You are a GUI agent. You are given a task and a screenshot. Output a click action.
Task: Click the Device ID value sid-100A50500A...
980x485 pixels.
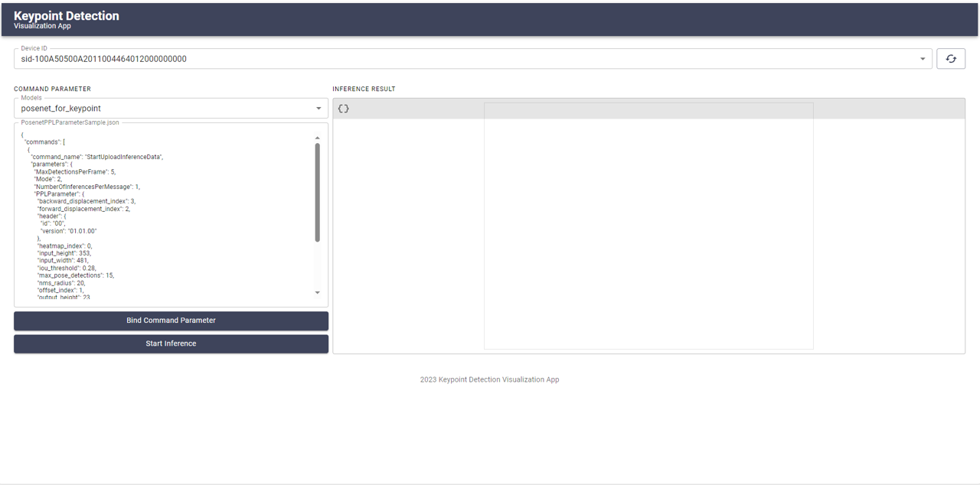click(104, 59)
